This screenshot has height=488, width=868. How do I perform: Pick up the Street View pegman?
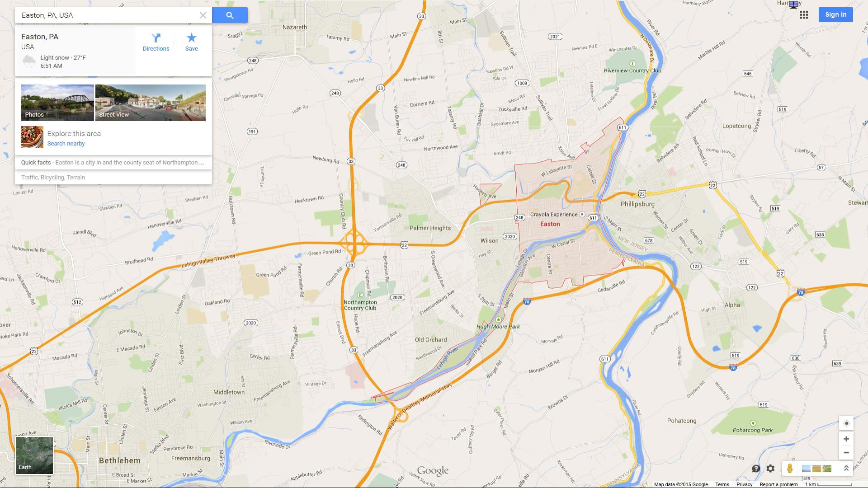tap(790, 469)
